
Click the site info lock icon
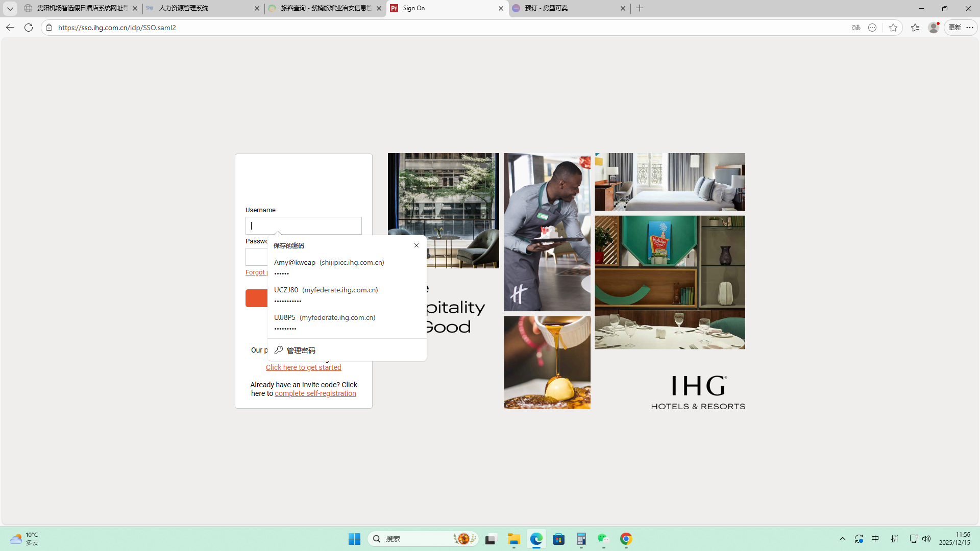[x=49, y=28]
